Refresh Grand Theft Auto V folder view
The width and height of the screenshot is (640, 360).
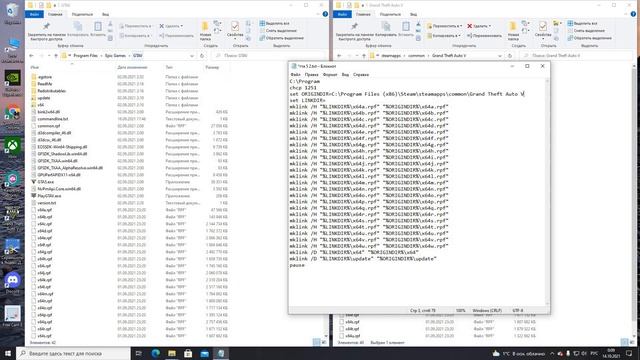coord(510,56)
